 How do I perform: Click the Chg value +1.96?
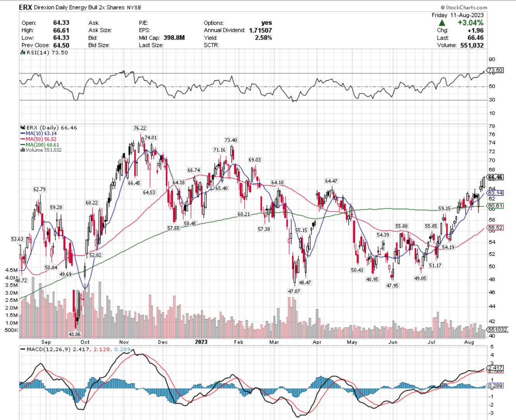475,30
